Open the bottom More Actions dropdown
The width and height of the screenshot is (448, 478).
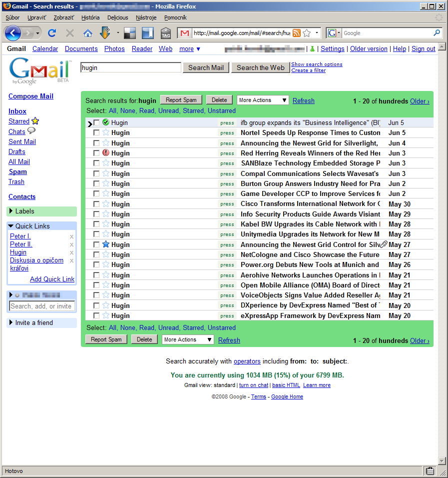coord(188,339)
